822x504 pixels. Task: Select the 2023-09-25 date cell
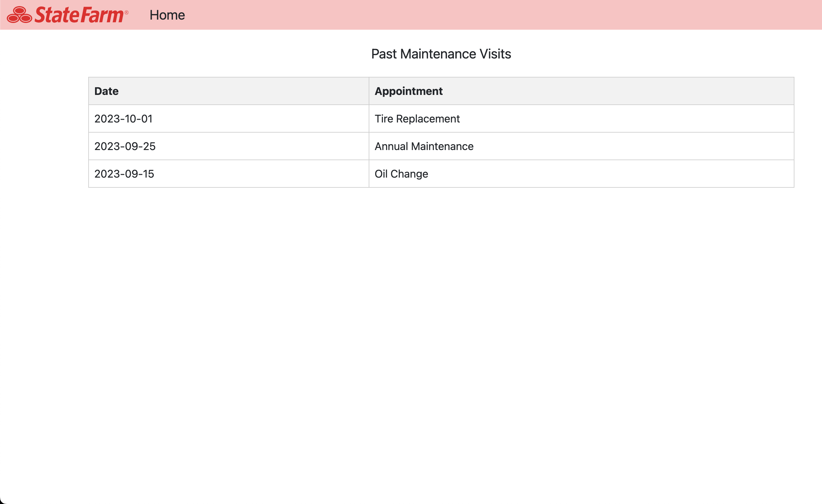click(x=125, y=146)
